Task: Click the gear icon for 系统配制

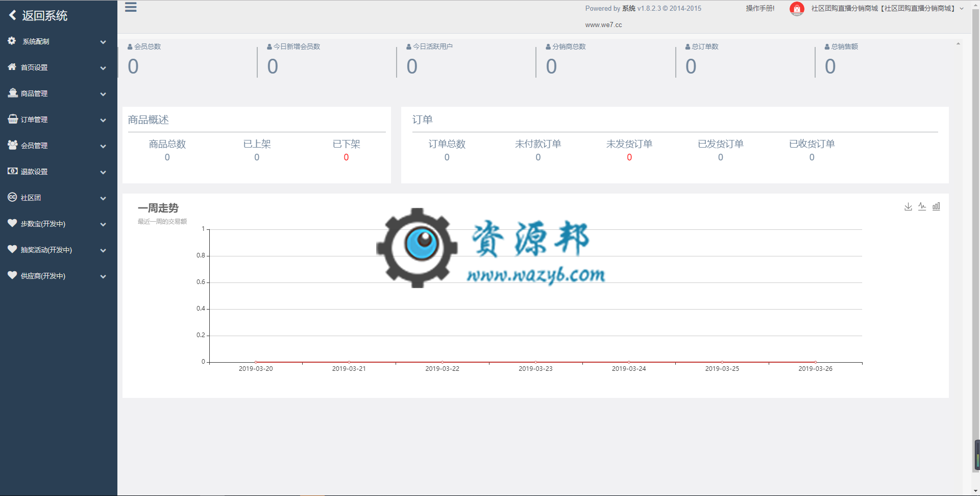Action: [12, 41]
